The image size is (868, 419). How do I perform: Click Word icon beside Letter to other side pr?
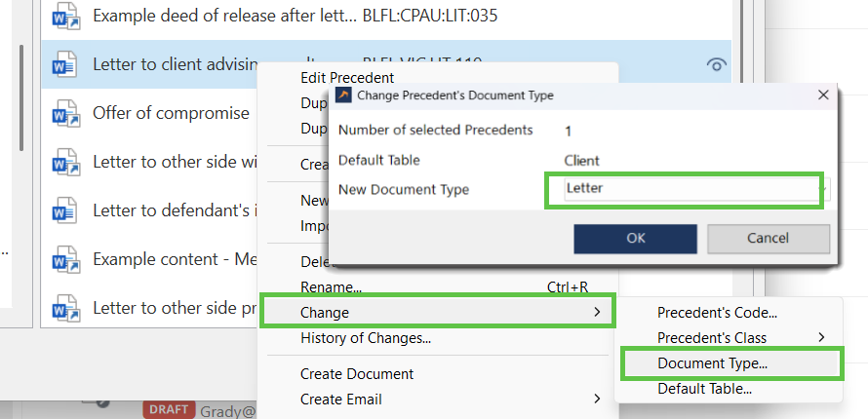(x=64, y=308)
